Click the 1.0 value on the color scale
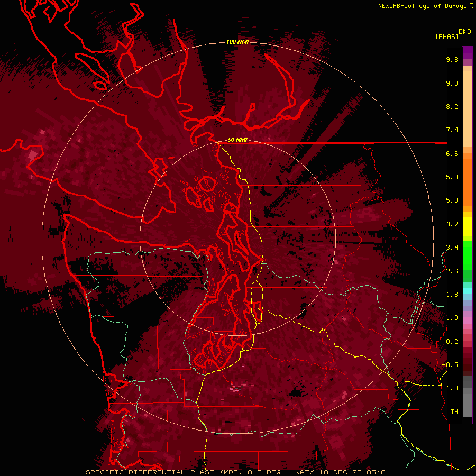This screenshot has height=476, width=476. tap(452, 318)
